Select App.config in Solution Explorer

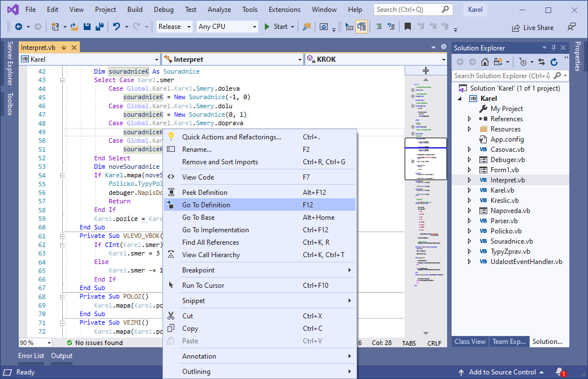[507, 139]
